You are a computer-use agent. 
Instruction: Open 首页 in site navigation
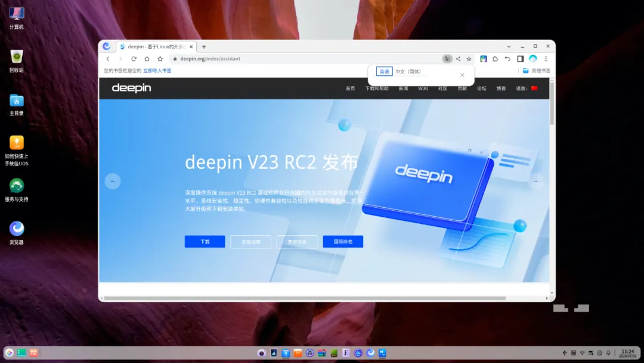pos(351,88)
